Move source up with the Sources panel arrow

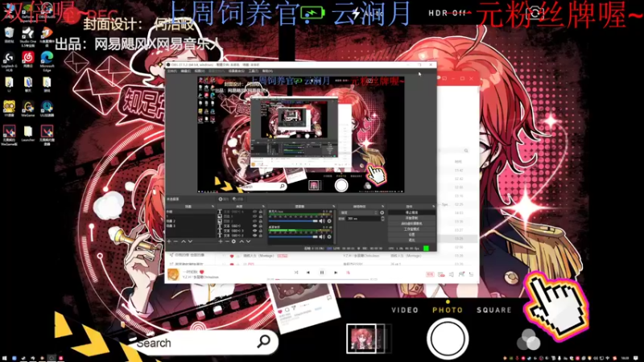coord(242,241)
